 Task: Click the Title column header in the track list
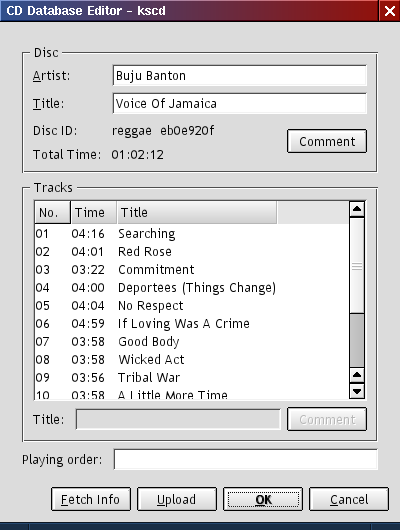pyautogui.click(x=197, y=213)
